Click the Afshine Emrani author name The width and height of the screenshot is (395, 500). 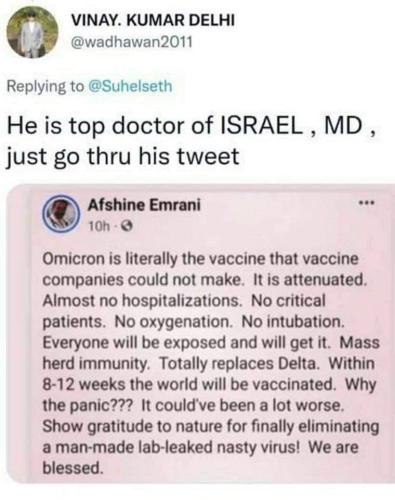pyautogui.click(x=144, y=205)
